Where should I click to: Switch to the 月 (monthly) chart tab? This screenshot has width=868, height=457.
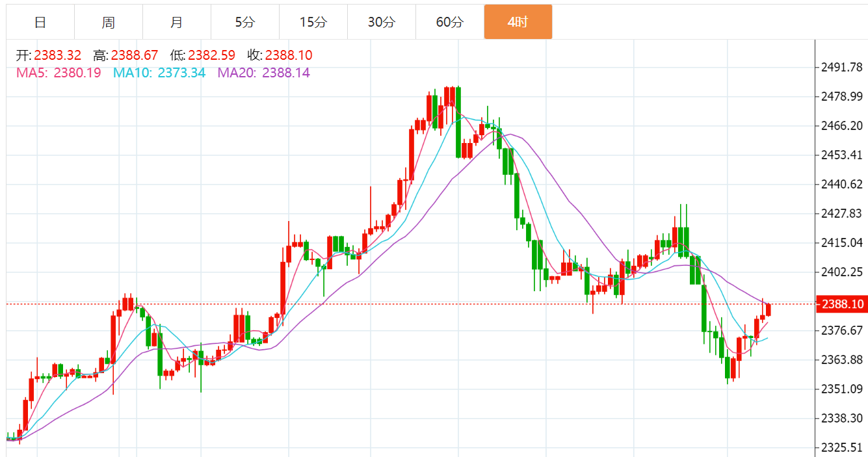pos(177,22)
